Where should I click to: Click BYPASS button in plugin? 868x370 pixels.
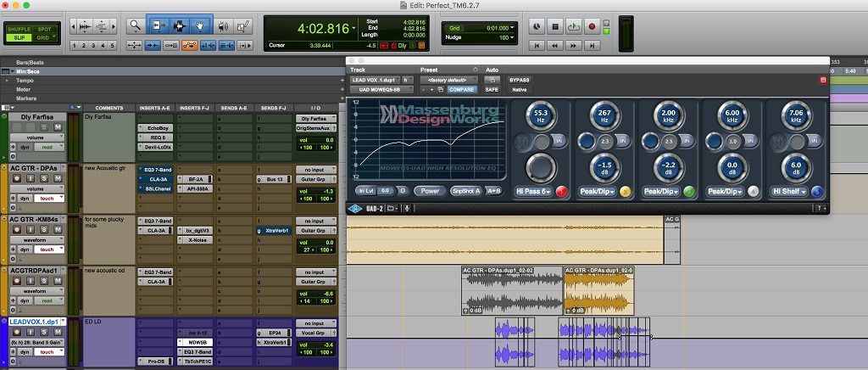coord(520,81)
